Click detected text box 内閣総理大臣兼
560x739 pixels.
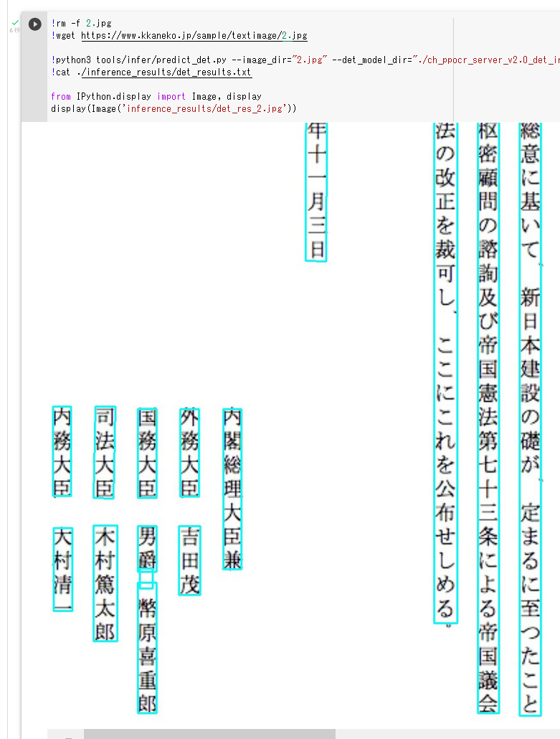pyautogui.click(x=232, y=488)
